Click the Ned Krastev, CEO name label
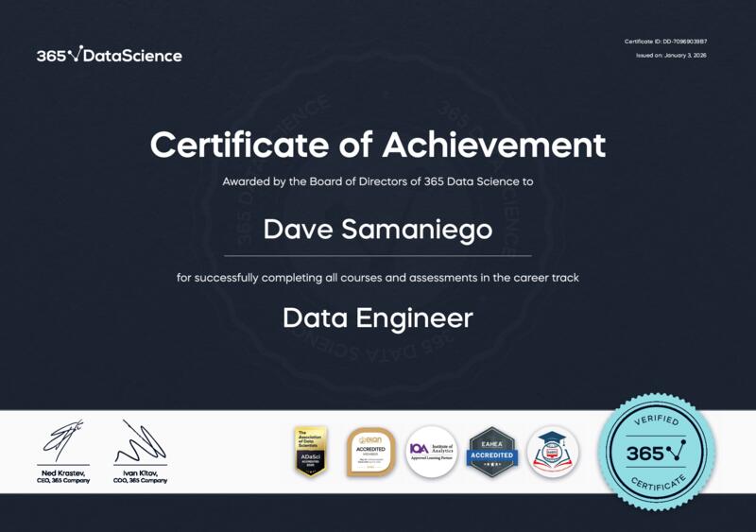This screenshot has height=532, width=756. click(x=64, y=476)
